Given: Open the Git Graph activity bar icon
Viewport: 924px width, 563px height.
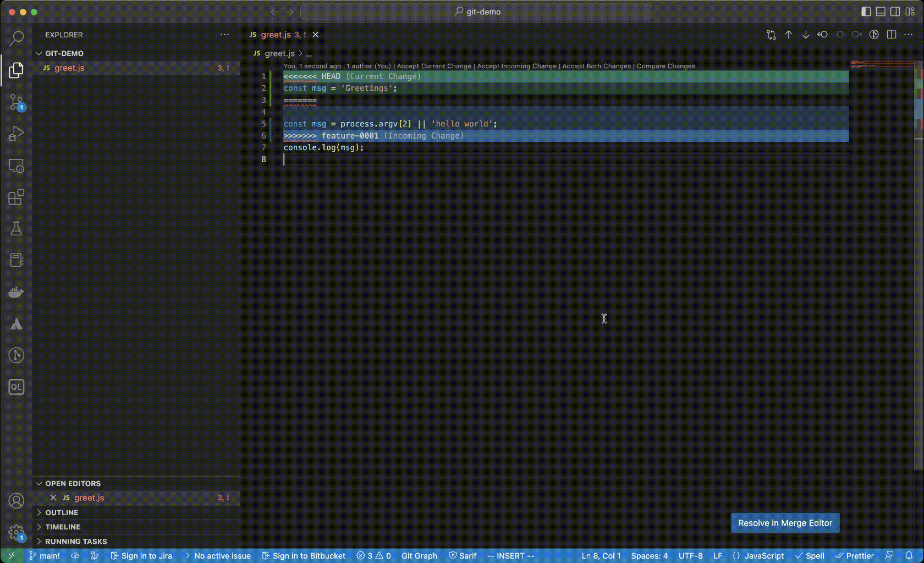Looking at the screenshot, I should (x=16, y=355).
